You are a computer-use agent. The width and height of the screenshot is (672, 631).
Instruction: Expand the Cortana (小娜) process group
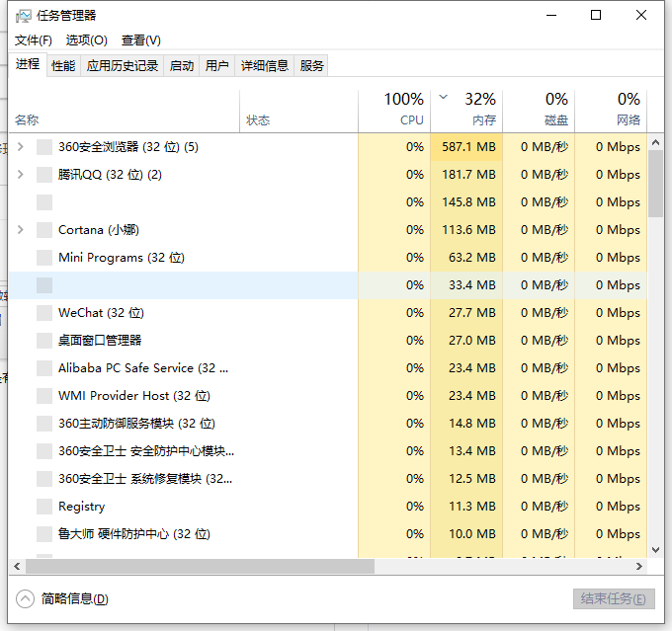21,230
